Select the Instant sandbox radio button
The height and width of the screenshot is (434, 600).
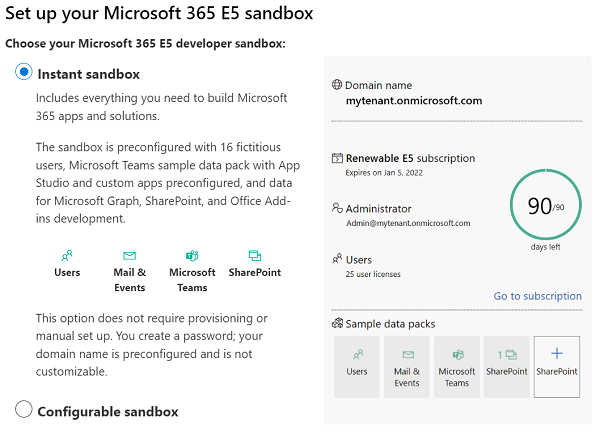24,73
